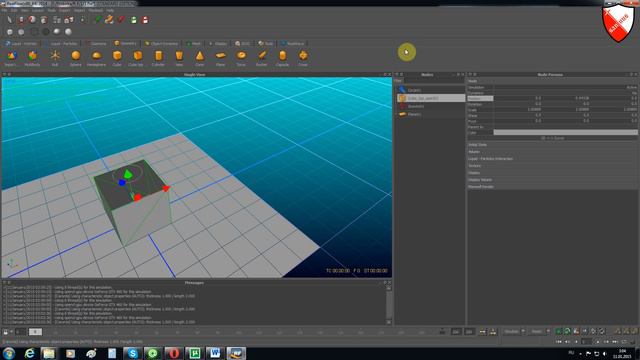Add a Plane geometry object
Image resolution: width=640 pixels, height=360 pixels.
[x=220, y=58]
